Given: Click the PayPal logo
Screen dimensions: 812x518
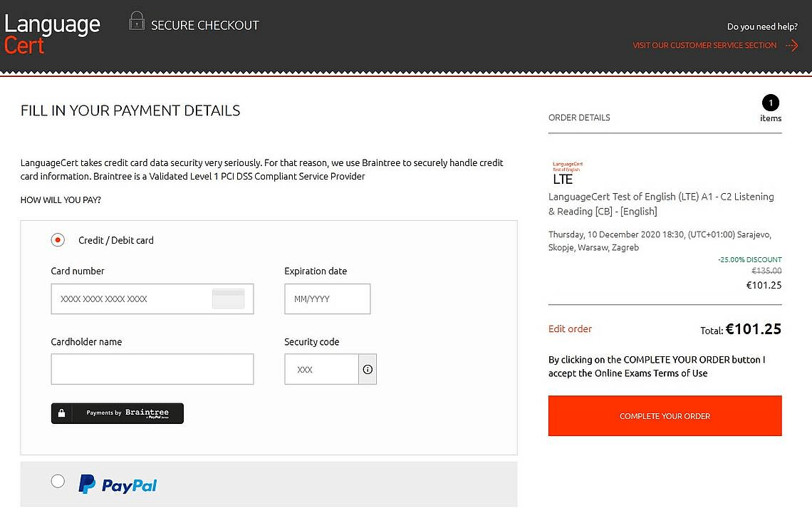Looking at the screenshot, I should pos(118,485).
